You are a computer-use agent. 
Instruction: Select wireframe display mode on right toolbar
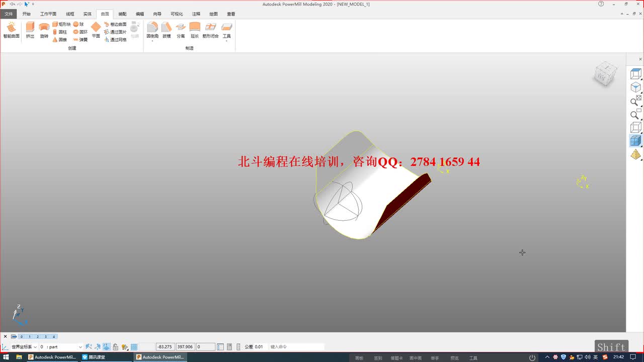click(x=636, y=127)
